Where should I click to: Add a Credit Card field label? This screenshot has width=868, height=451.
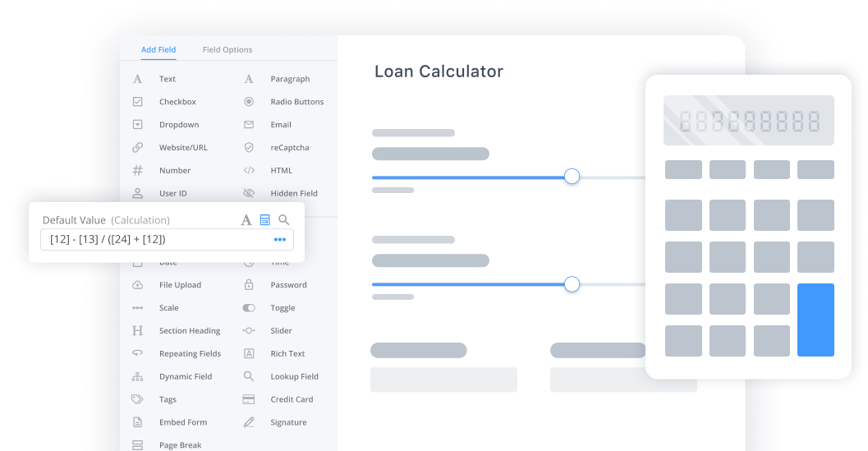tap(292, 399)
